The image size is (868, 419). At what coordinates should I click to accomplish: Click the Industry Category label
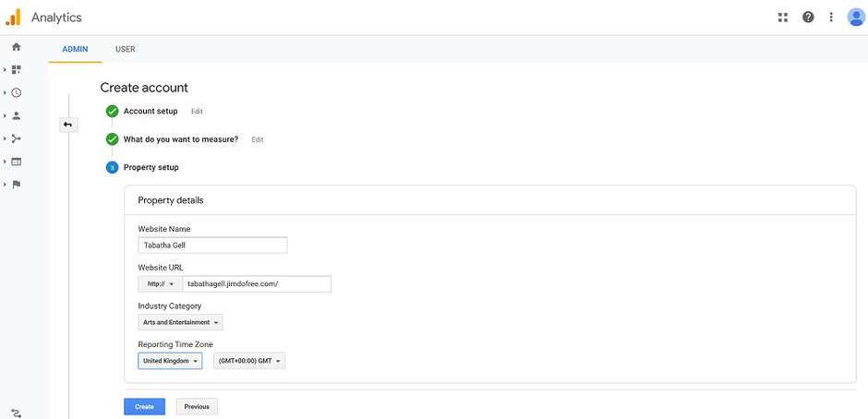(x=169, y=305)
